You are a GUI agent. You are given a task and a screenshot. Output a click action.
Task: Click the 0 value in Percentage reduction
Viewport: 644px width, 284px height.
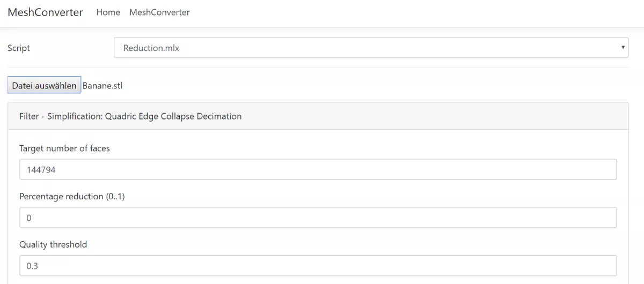[30, 218]
